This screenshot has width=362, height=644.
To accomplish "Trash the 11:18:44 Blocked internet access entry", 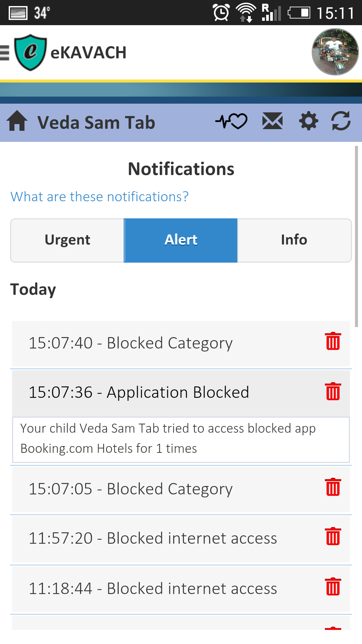I will click(x=333, y=587).
